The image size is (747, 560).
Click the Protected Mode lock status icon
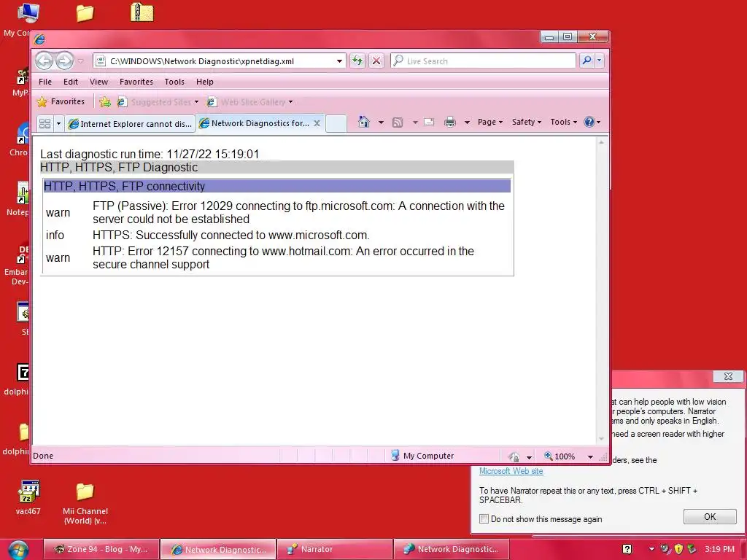[514, 456]
